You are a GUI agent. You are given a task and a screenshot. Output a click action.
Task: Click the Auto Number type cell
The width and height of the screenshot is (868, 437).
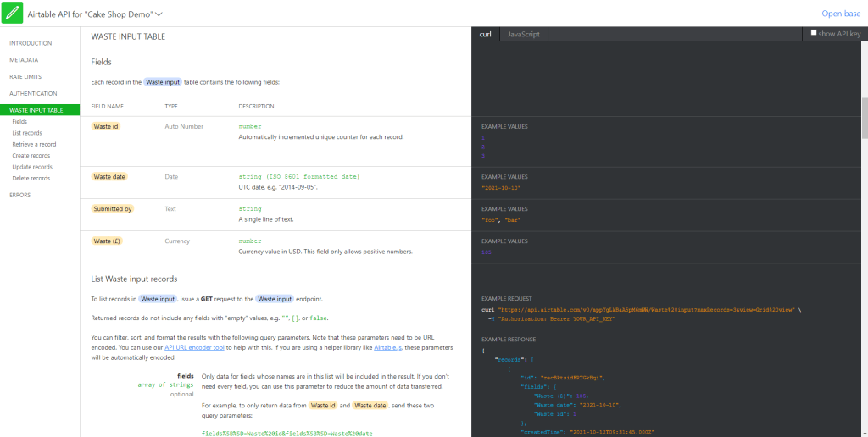184,126
